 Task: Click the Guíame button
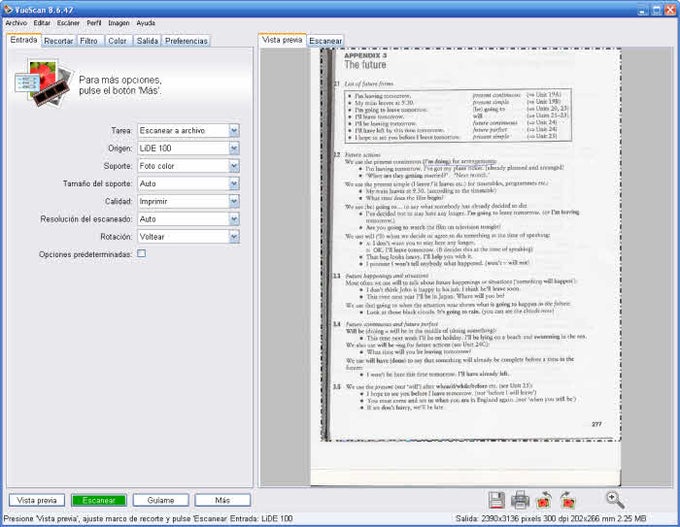coord(161,500)
